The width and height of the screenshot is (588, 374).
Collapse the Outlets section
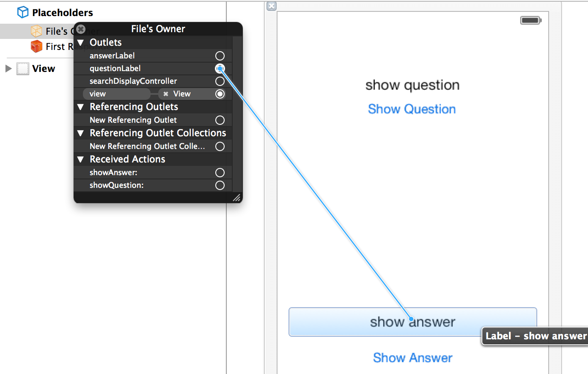pos(81,43)
